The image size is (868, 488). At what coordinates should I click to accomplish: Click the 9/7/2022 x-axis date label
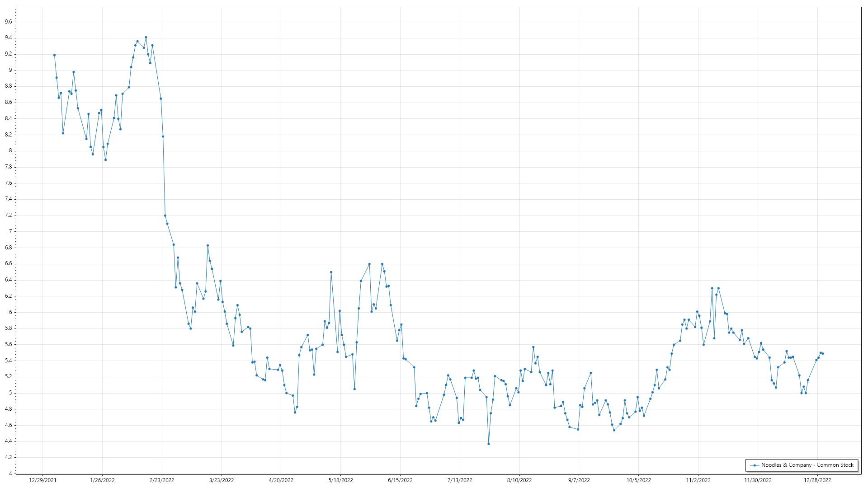(579, 480)
